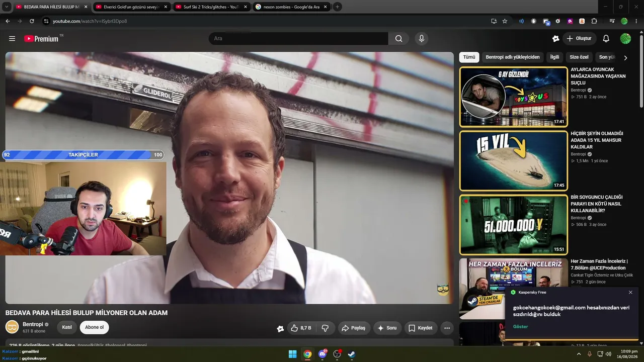The image size is (644, 362).
Task: Click Göster in the Kaspersky notification
Action: pyautogui.click(x=520, y=327)
